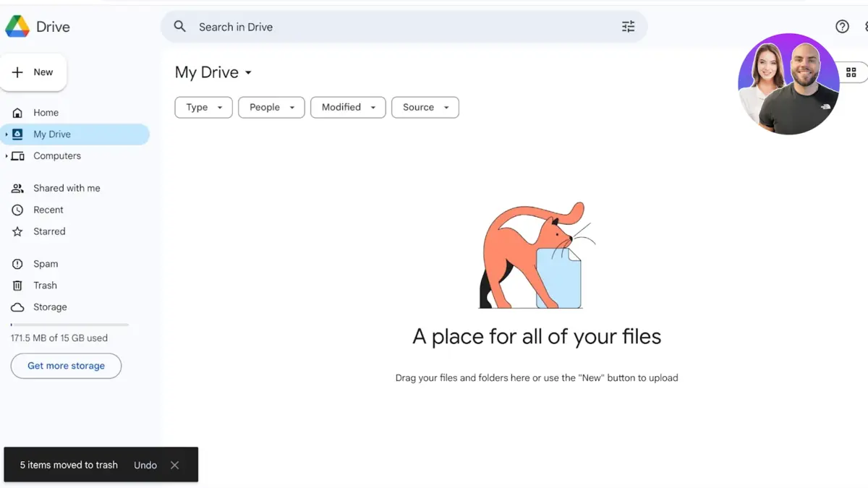Select Shared with me in sidebar
The width and height of the screenshot is (868, 488).
point(67,188)
